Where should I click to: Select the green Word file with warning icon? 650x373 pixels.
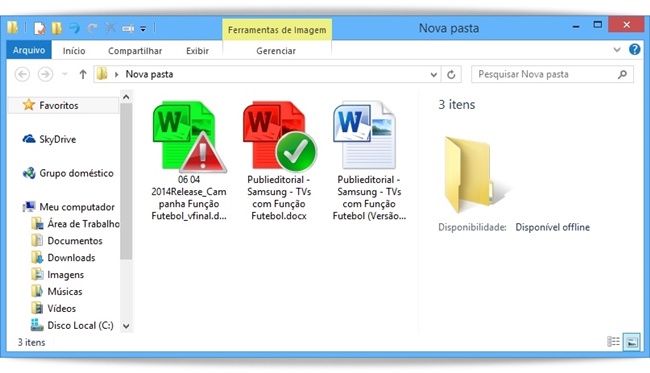point(189,136)
